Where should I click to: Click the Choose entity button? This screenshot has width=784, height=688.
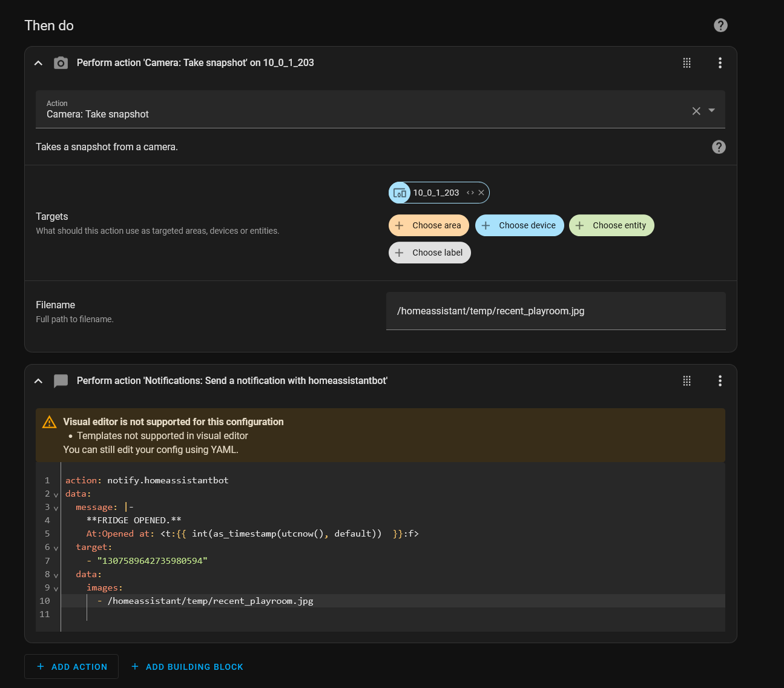tap(611, 225)
